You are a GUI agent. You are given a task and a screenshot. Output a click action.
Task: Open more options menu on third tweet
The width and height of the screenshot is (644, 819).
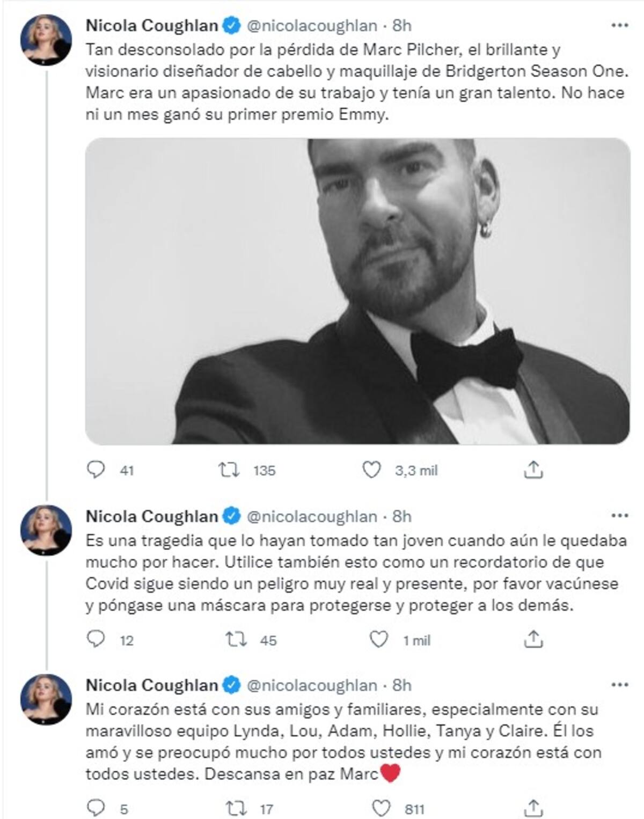[619, 685]
